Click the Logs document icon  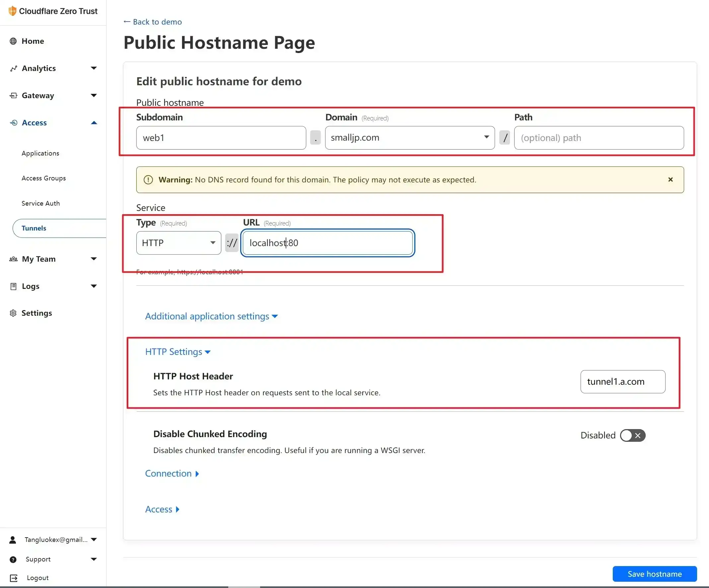click(14, 286)
